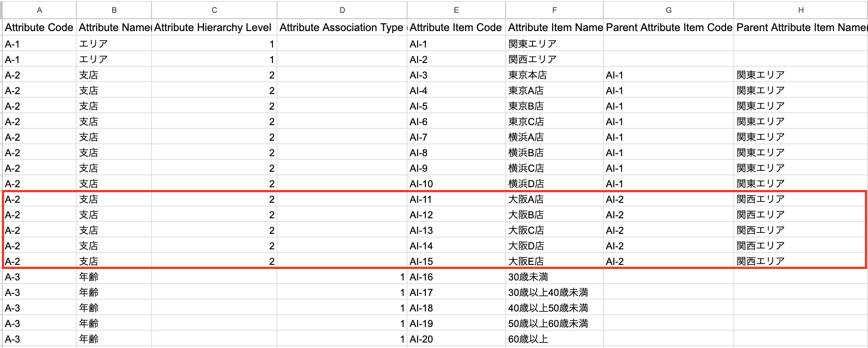Select column D header

(x=342, y=10)
